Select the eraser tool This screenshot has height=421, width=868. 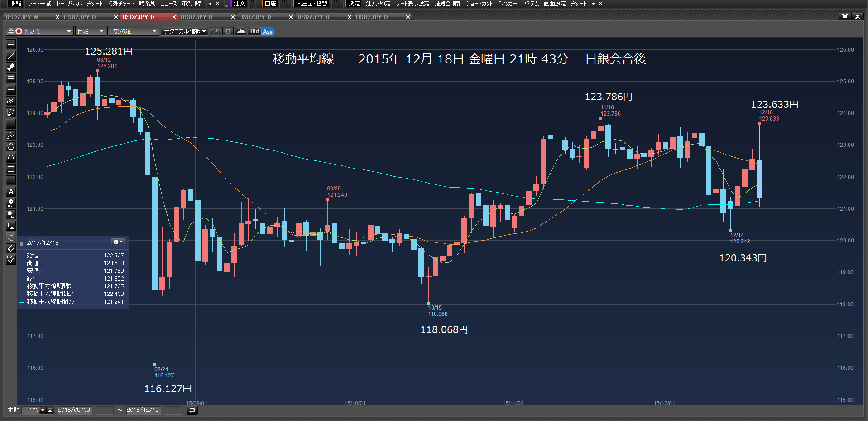11,248
